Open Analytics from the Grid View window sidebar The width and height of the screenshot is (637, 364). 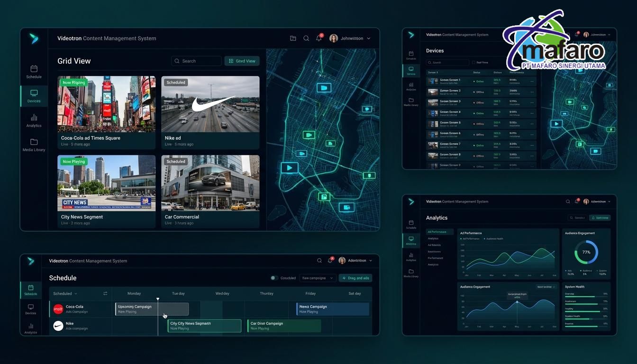coord(34,120)
